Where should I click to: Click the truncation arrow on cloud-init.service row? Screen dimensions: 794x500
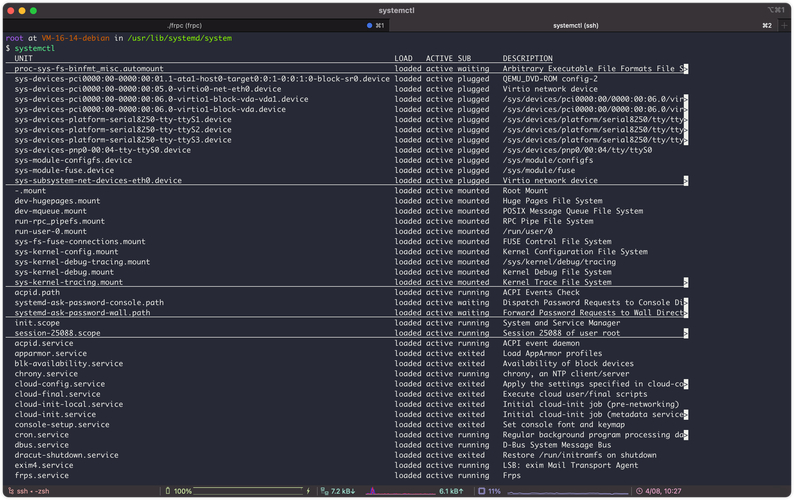(x=686, y=414)
